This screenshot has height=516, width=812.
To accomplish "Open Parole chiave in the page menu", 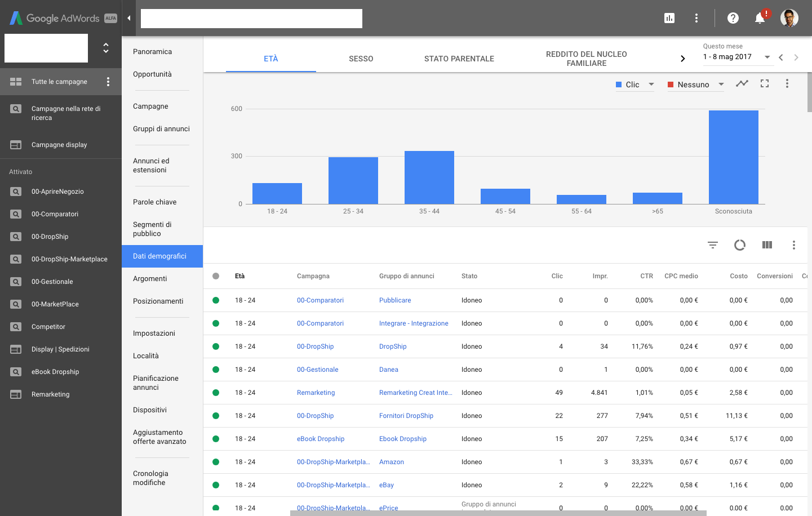I will [155, 202].
